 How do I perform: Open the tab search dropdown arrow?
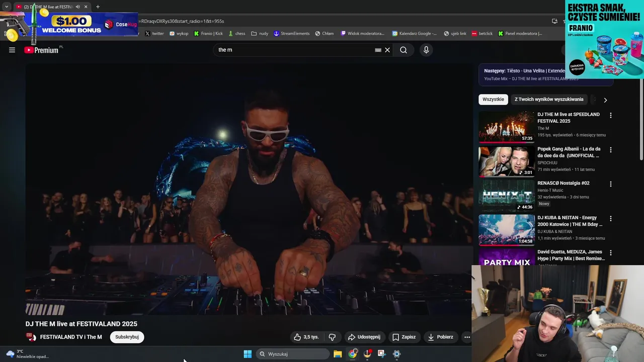point(6,7)
